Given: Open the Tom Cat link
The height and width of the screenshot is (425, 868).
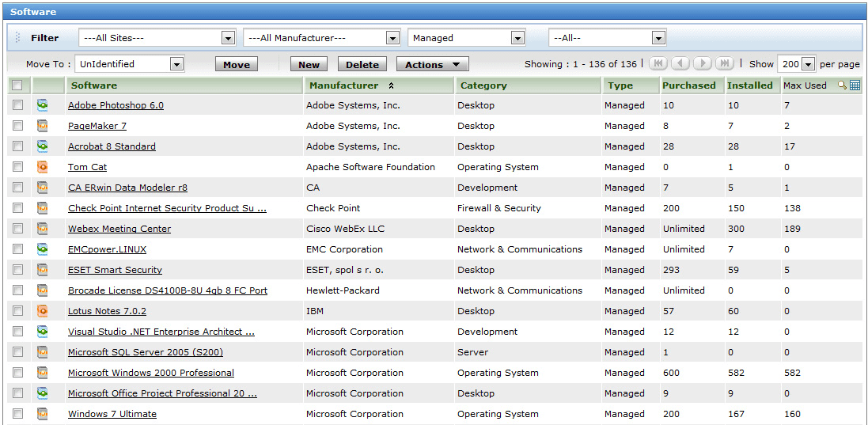Looking at the screenshot, I should pyautogui.click(x=88, y=166).
